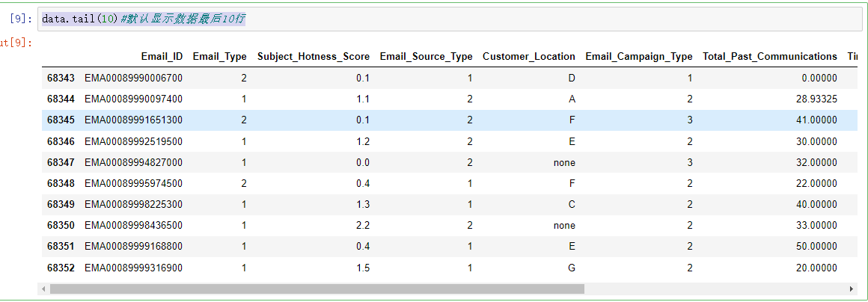Click the left arrow of the horizontal scrollbar
868x302 pixels.
pos(44,289)
